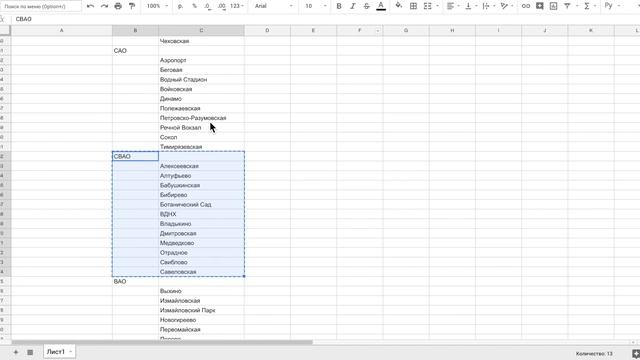Select the cell Медведково
640x360 pixels.
(x=201, y=243)
